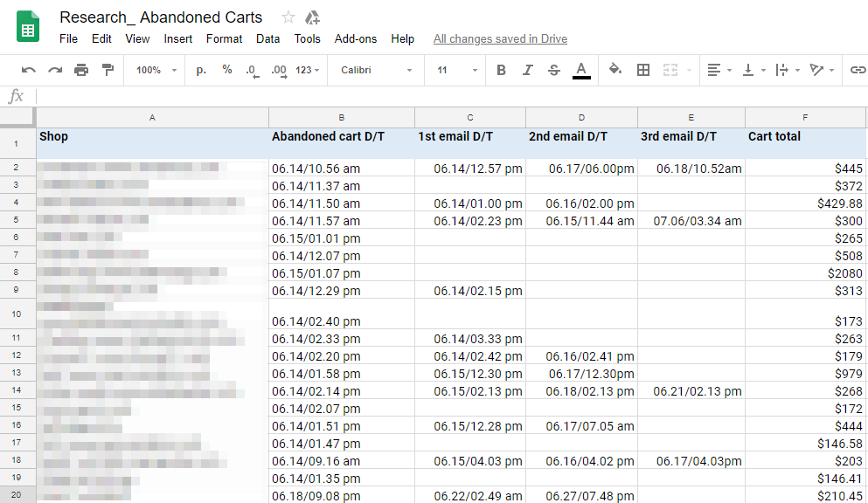Toggle Strikethrough formatting
Viewport: 868px width, 503px height.
tap(553, 70)
